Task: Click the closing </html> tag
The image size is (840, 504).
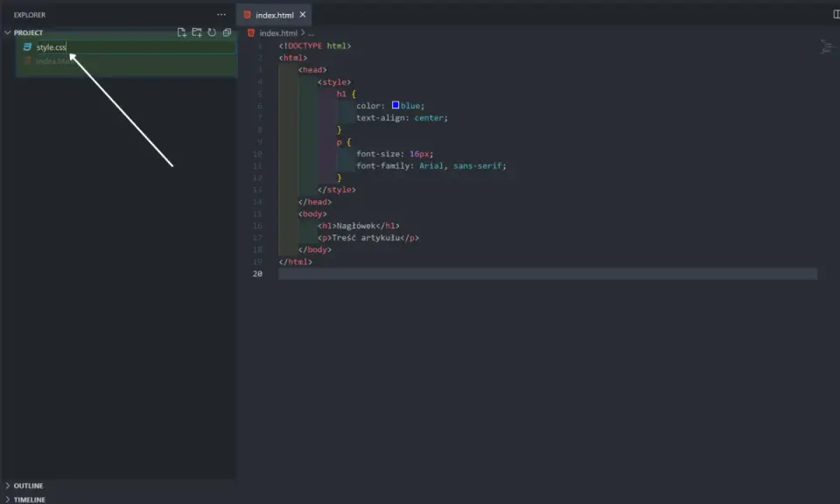Action: [x=295, y=262]
